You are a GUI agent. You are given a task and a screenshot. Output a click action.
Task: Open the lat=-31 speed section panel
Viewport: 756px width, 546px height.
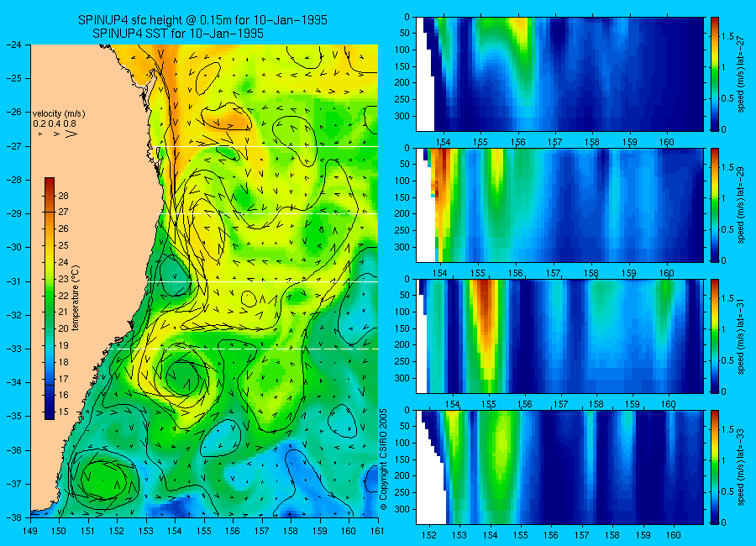(x=559, y=336)
